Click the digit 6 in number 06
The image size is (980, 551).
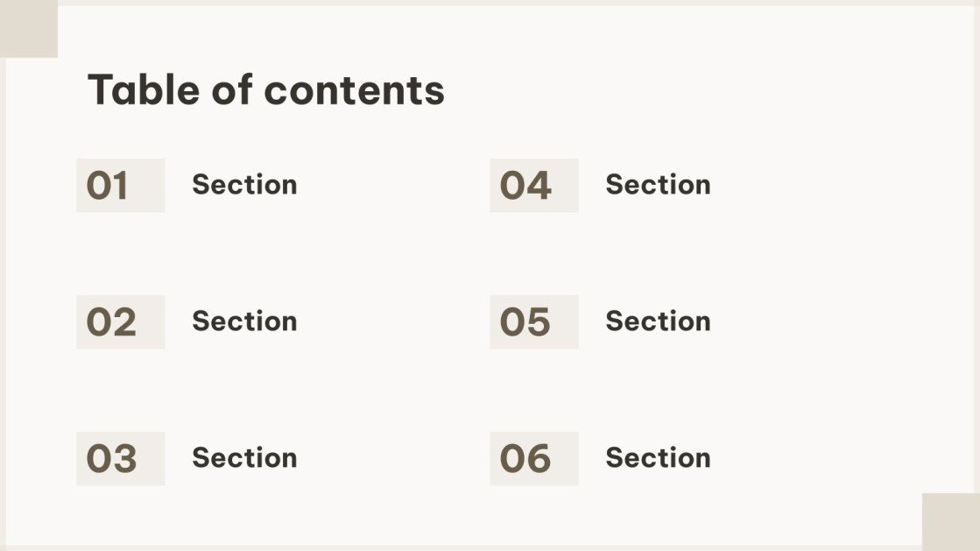tap(539, 459)
